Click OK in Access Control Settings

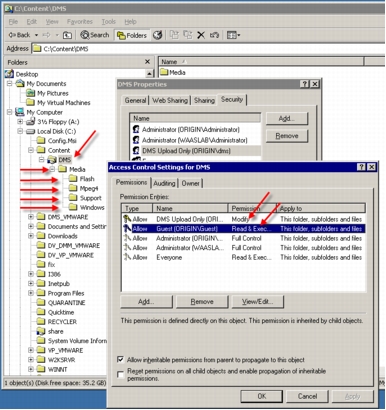click(x=262, y=396)
